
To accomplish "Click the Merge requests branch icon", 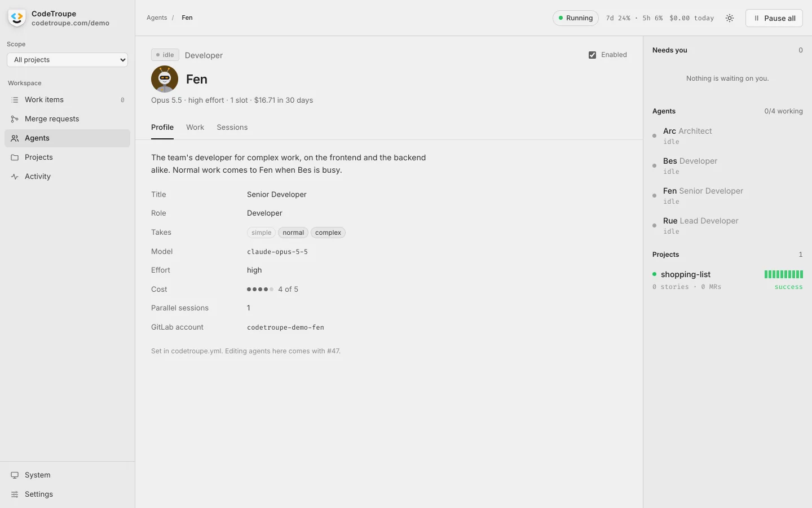I will coord(15,119).
